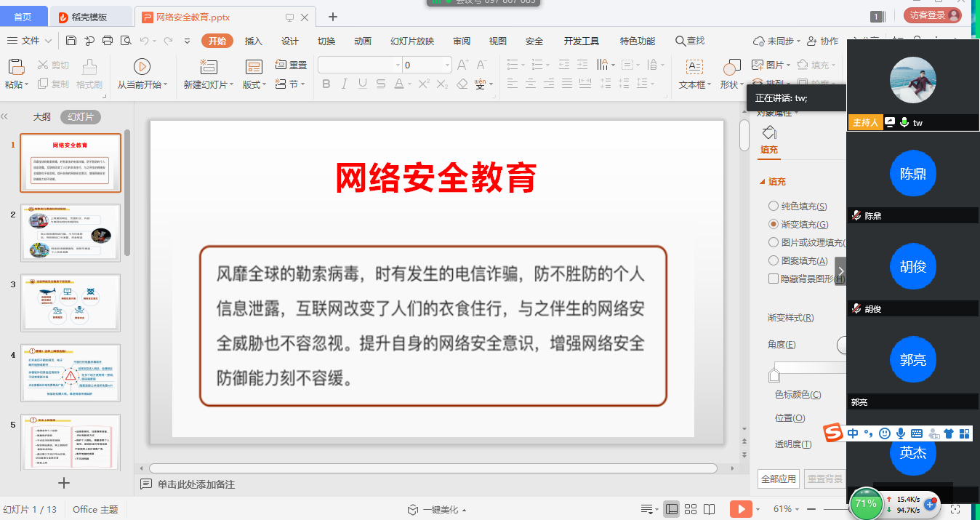Click the New Slide (新建幻灯片) icon
Screen dimensions: 980x520
click(x=208, y=68)
